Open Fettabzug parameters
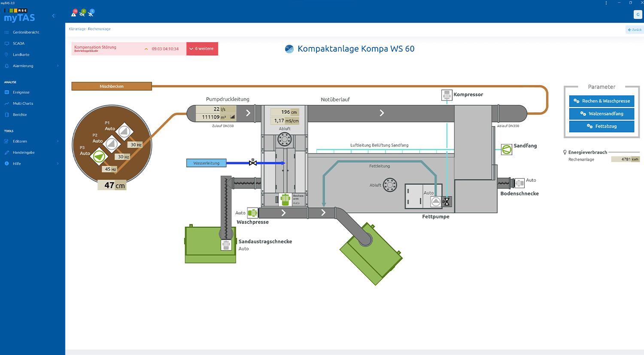The height and width of the screenshot is (355, 644). pos(601,126)
